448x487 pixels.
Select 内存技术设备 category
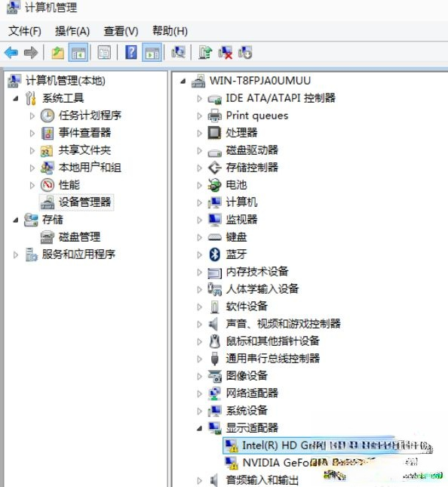257,272
